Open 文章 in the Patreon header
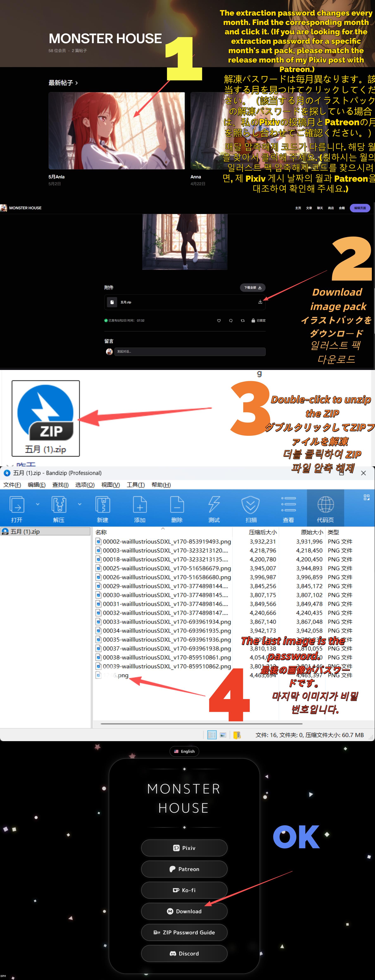 (309, 208)
